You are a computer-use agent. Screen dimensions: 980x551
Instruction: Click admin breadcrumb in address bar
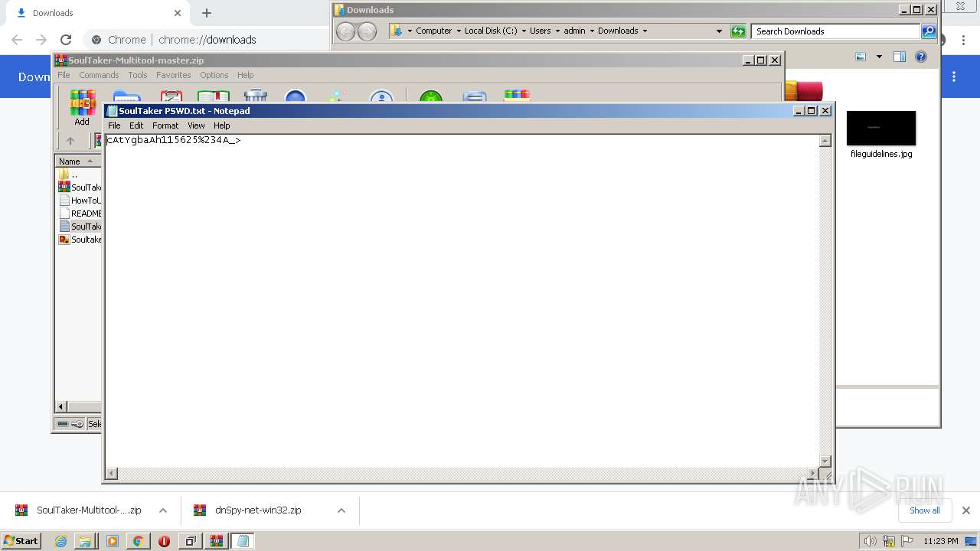[574, 31]
